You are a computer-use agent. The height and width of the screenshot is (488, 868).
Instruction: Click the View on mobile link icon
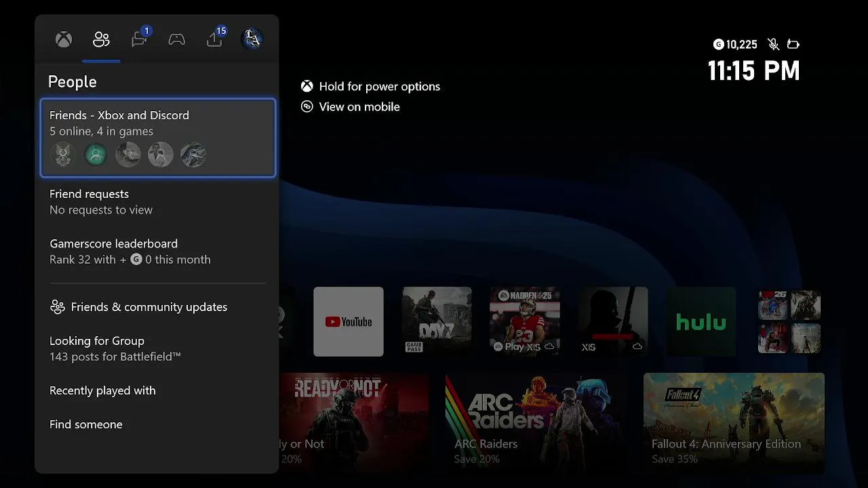tap(307, 106)
